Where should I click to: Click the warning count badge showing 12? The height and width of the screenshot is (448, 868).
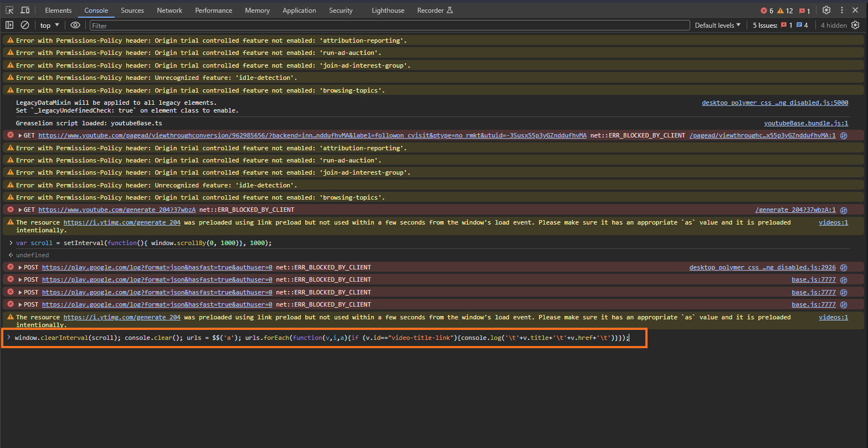(785, 11)
